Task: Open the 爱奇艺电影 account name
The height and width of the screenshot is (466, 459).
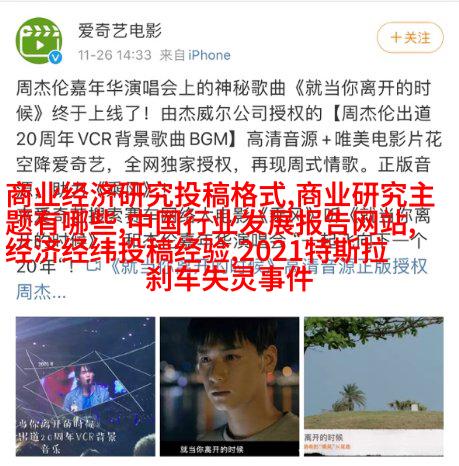Action: point(120,31)
